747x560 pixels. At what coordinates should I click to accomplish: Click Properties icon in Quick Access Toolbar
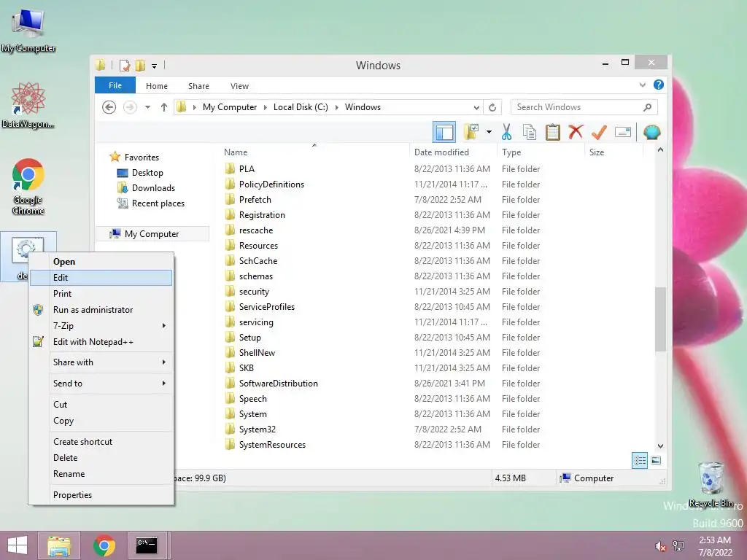tap(124, 65)
